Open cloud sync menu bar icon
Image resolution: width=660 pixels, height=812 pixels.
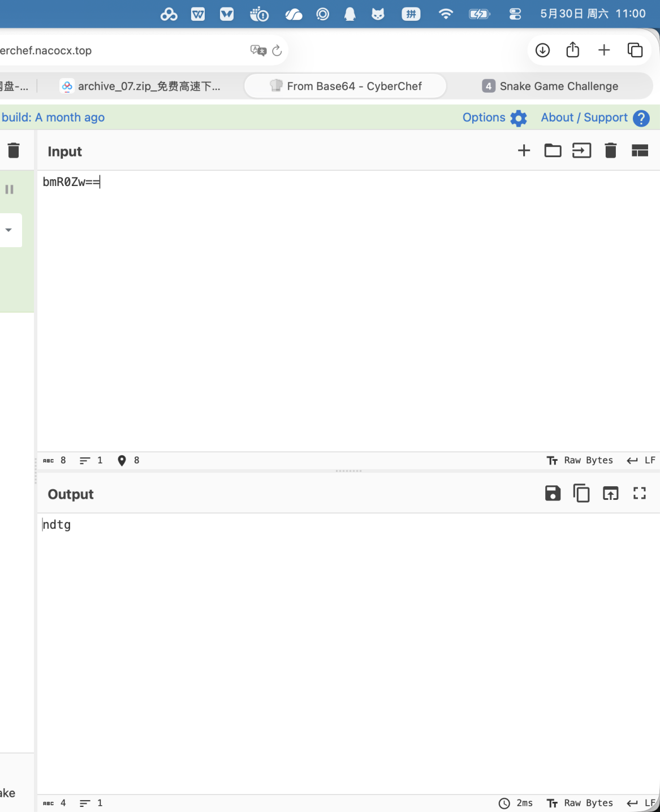[294, 14]
